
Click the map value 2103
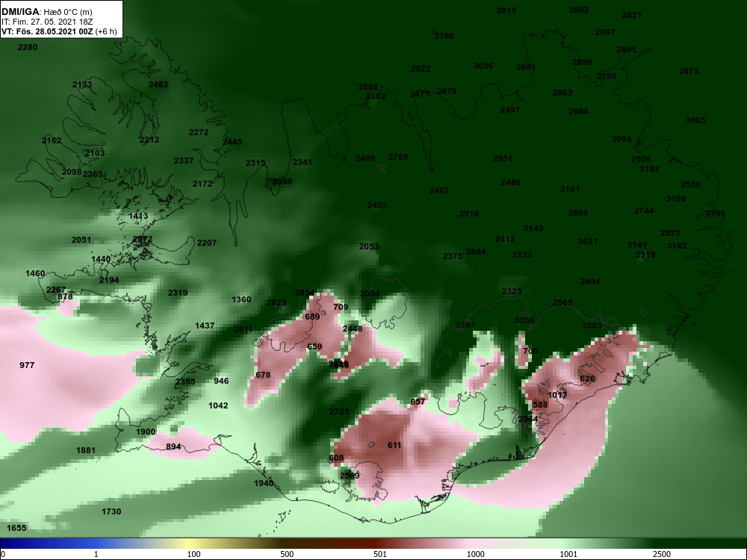coord(95,153)
